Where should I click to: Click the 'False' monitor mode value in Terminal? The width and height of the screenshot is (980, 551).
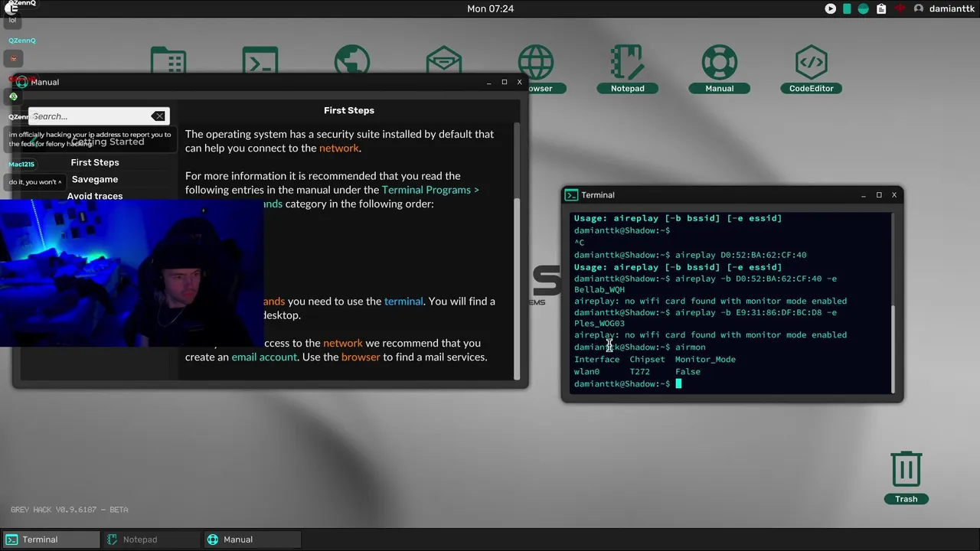click(688, 372)
